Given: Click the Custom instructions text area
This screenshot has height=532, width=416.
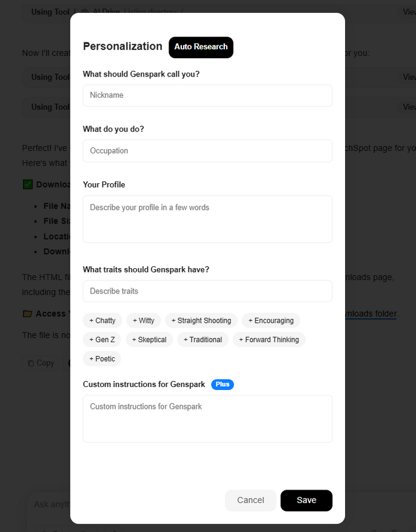Looking at the screenshot, I should [x=207, y=419].
